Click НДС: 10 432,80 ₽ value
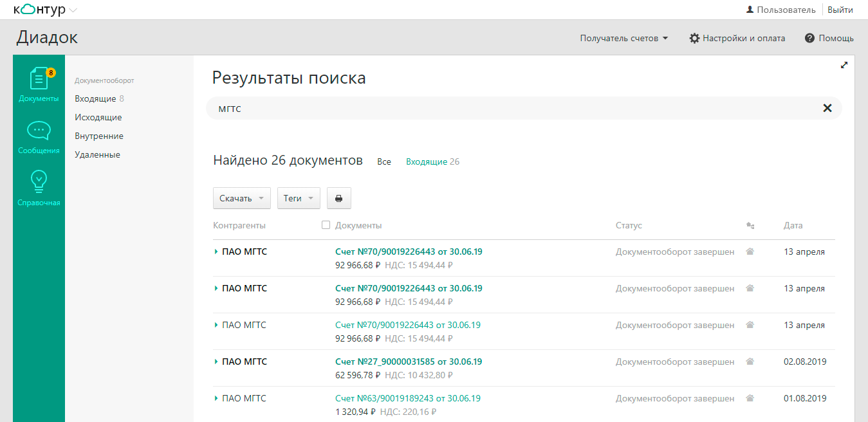The width and height of the screenshot is (868, 422). [x=419, y=375]
